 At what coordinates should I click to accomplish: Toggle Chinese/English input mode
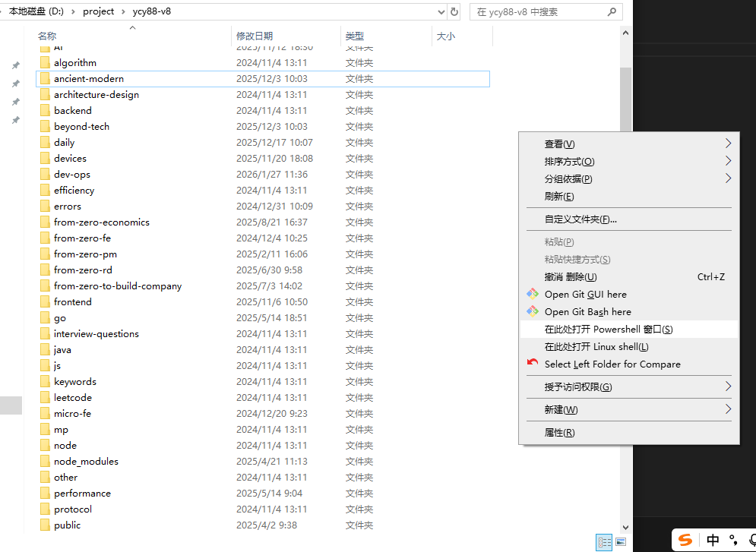point(713,540)
